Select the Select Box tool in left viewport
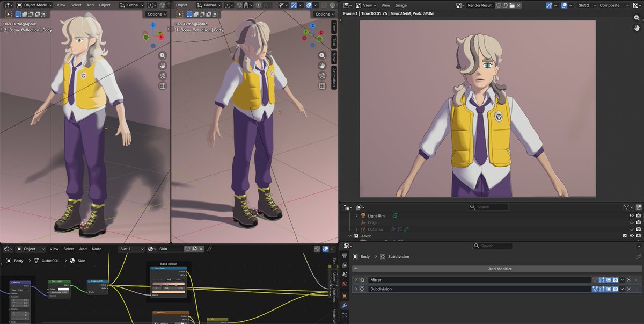This screenshot has height=324, width=644. click(8, 15)
